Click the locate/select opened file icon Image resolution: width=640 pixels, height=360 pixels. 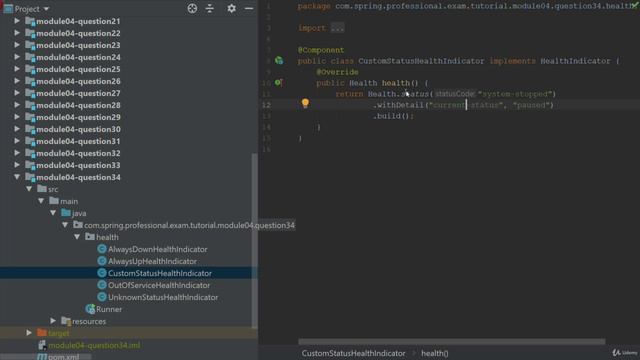pyautogui.click(x=192, y=9)
